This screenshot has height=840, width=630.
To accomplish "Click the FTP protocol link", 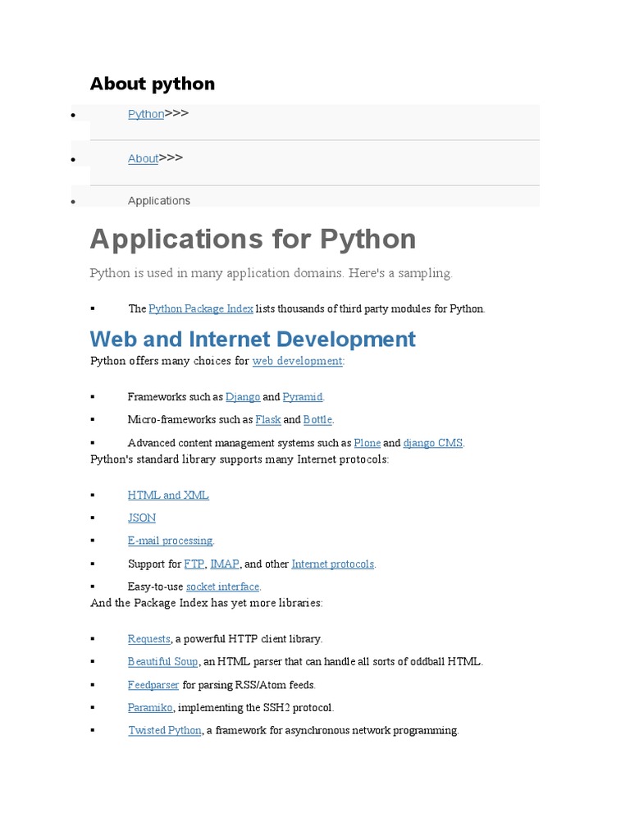I will [194, 564].
